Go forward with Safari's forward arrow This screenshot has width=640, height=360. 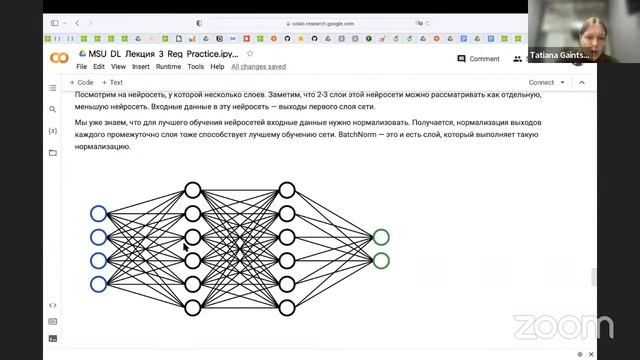(91, 23)
